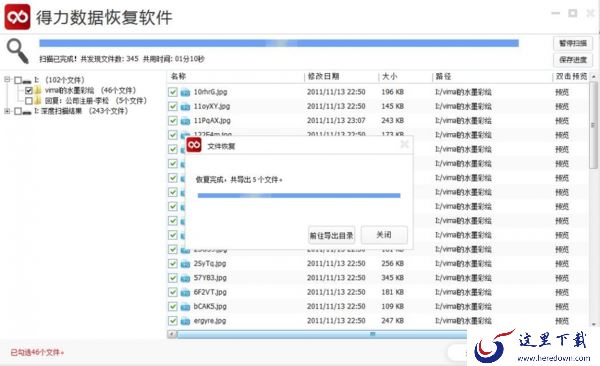The image size is (600, 366).
Task: Click the 关闭 button in the dialog
Action: point(384,234)
